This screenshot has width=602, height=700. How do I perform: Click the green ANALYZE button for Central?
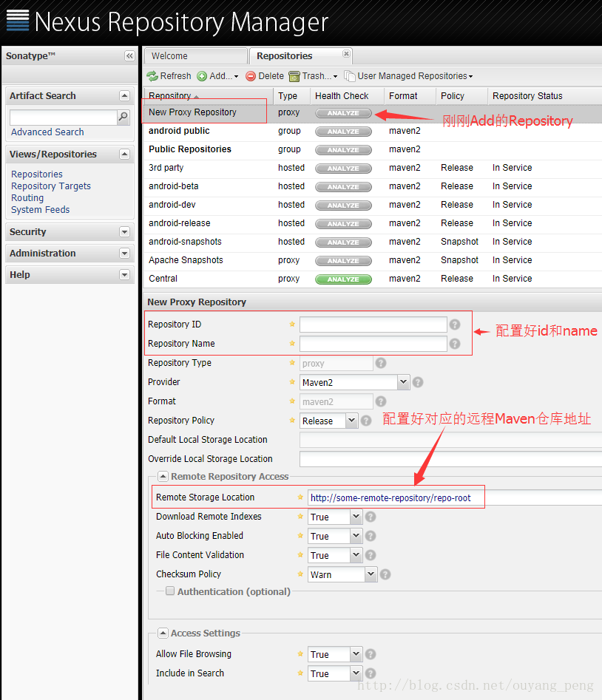click(343, 279)
